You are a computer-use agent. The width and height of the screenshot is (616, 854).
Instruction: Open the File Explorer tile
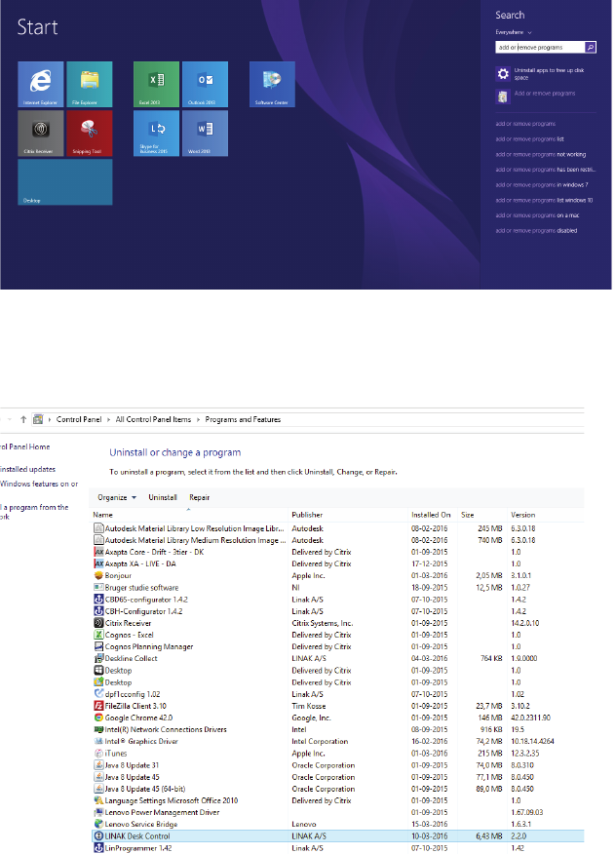tap(90, 85)
